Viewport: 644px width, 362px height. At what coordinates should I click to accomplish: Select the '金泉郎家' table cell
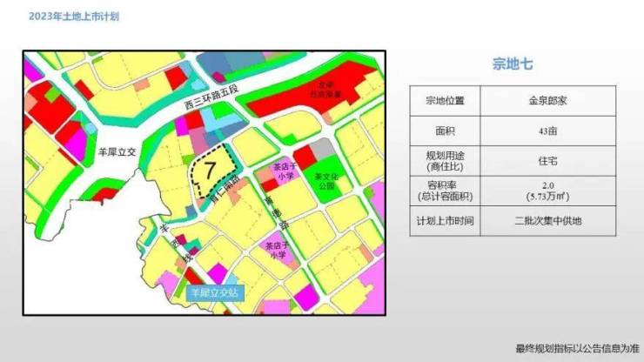tap(548, 101)
